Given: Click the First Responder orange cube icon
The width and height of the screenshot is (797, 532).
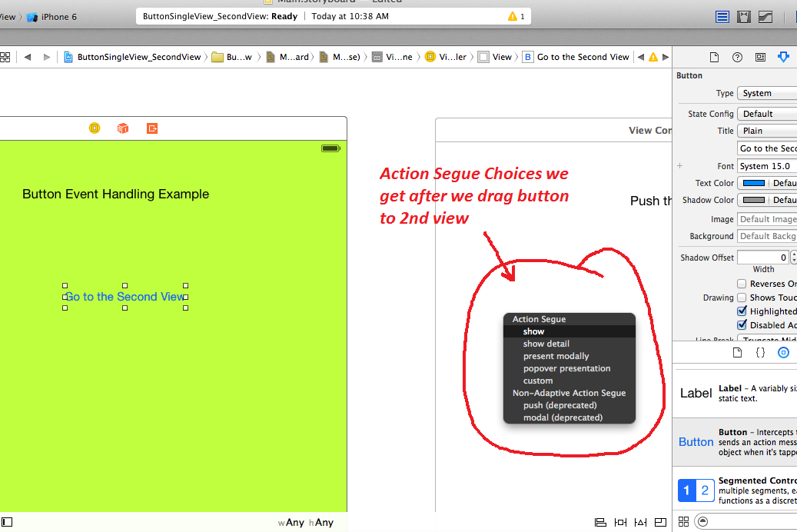Looking at the screenshot, I should 123,128.
